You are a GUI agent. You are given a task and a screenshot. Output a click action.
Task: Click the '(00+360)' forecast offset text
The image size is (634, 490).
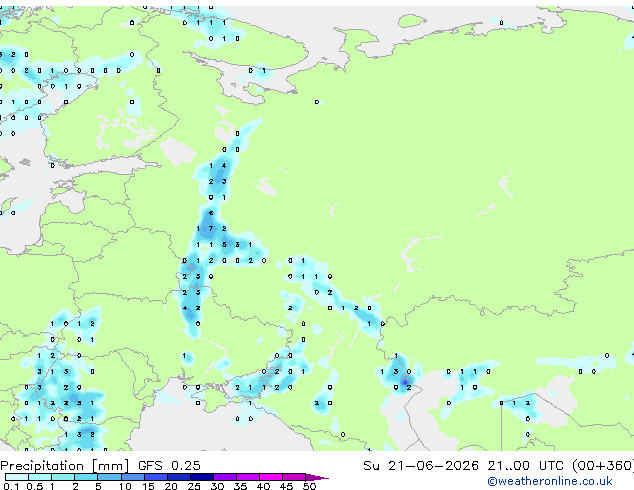point(602,466)
